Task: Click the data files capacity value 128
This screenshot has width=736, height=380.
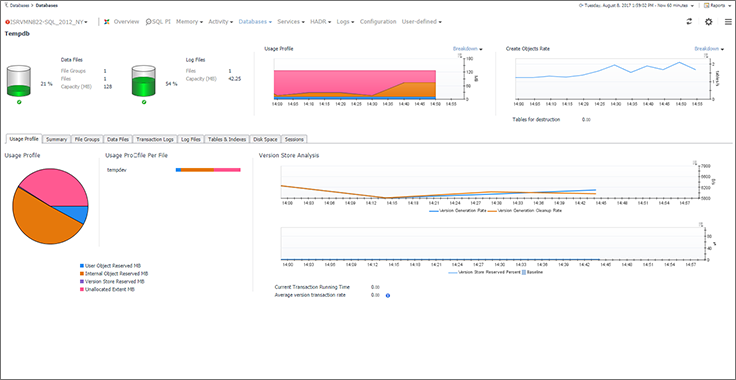Action: (x=107, y=87)
